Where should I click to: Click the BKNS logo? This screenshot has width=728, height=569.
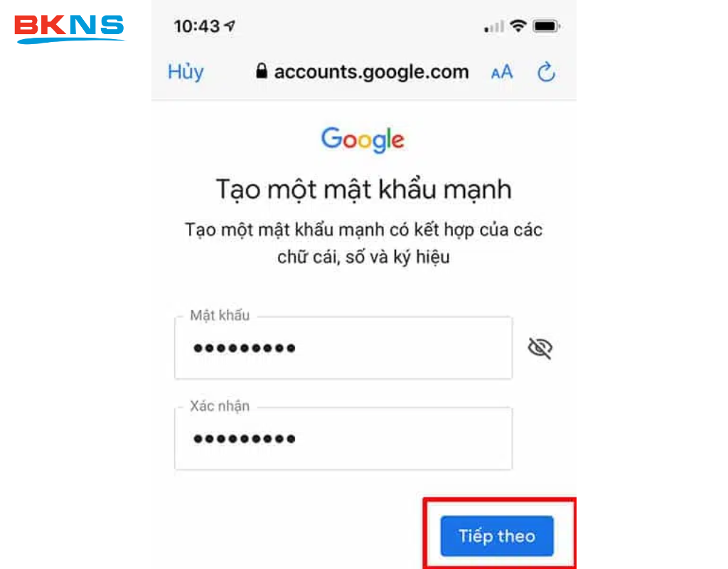tap(69, 28)
